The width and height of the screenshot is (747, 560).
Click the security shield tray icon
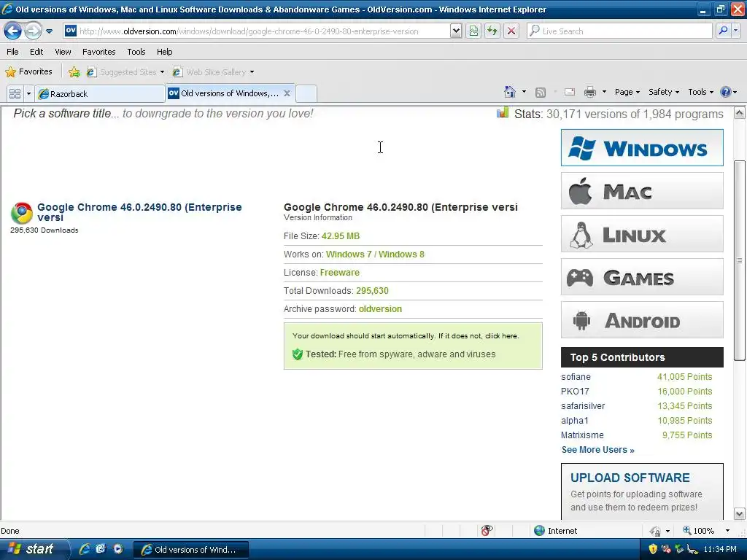tap(653, 549)
